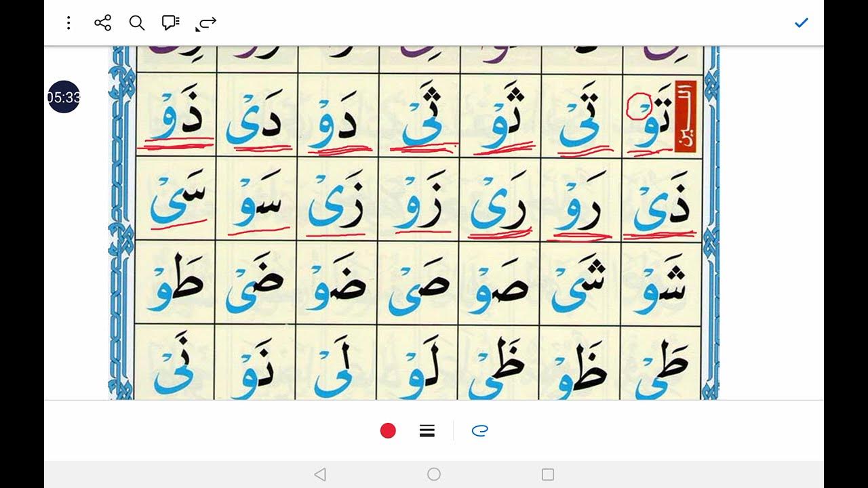Tap the red circled sukoon mark

coord(639,106)
